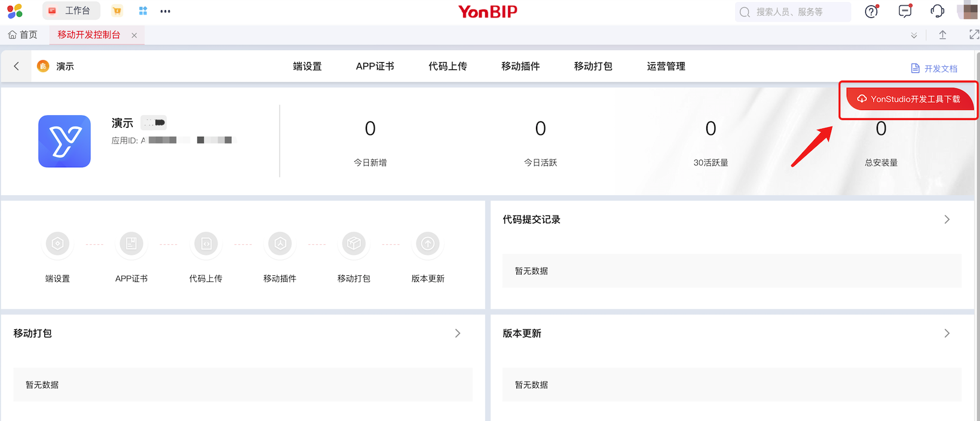Focus the 搜索人员、服务等 search field

[793, 11]
